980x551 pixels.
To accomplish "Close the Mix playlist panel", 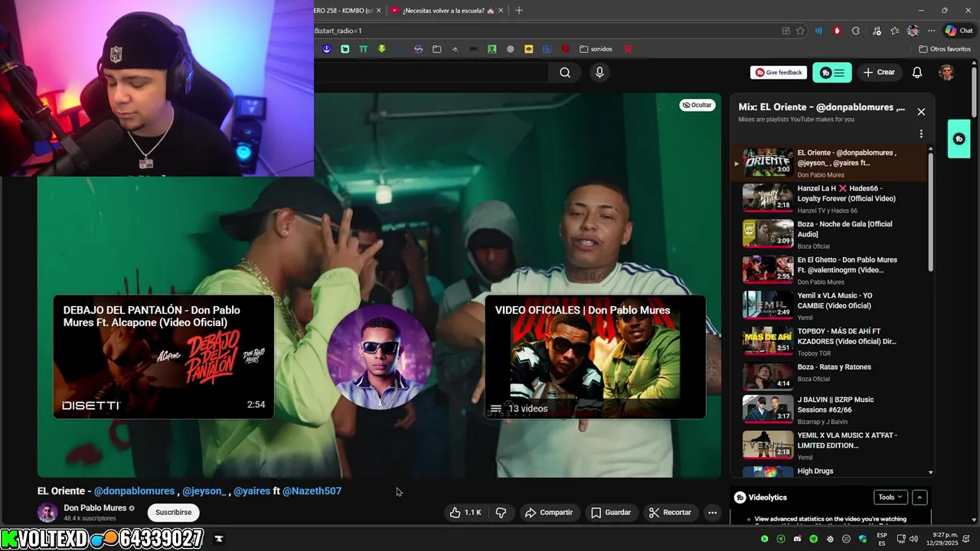I will (921, 112).
